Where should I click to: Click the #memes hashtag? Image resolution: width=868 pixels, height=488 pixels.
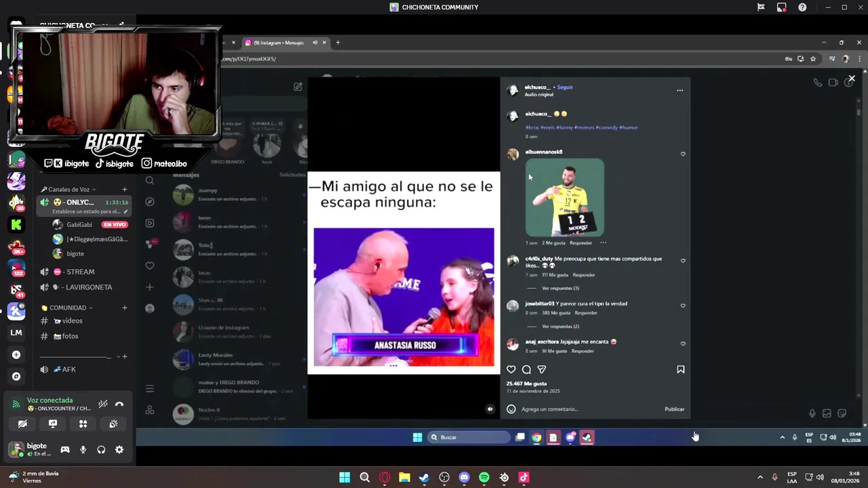coord(583,127)
